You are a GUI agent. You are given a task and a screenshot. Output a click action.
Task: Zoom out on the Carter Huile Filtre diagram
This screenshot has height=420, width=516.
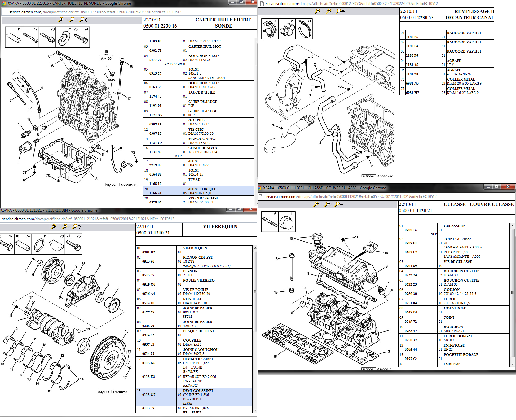[72, 20]
